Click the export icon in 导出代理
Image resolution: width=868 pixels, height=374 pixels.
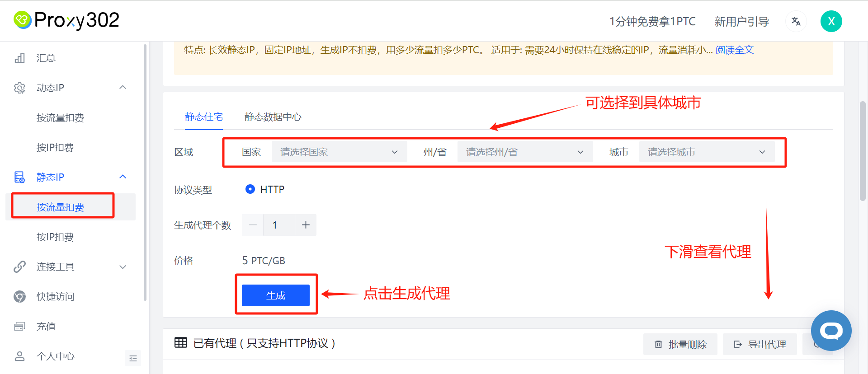(738, 345)
